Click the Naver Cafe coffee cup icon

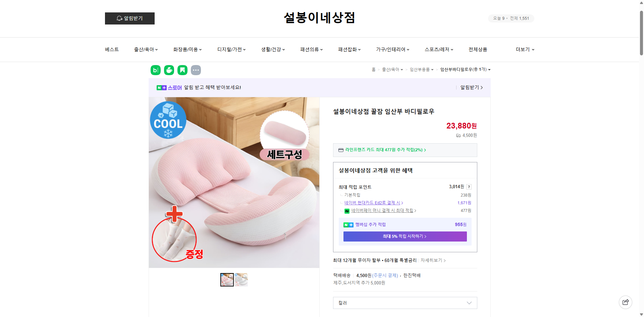pyautogui.click(x=169, y=70)
